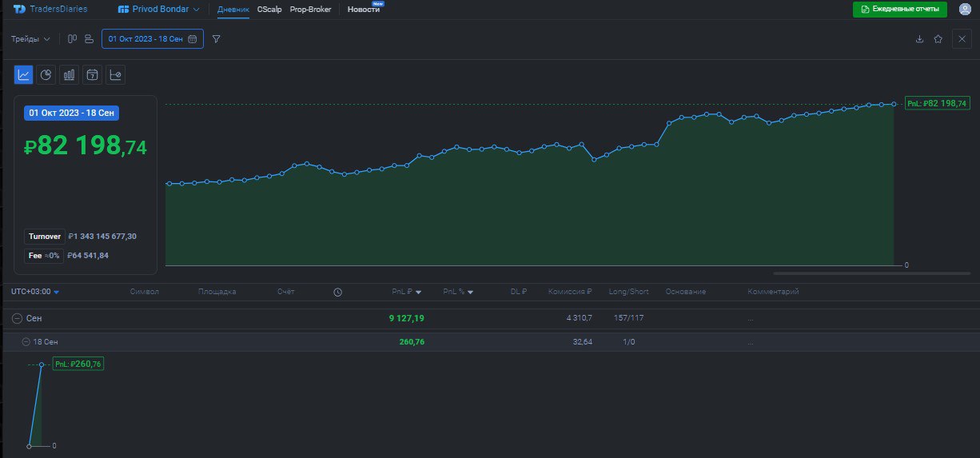Viewport: 980px width, 458px height.
Task: Click the Long/Short column header
Action: [x=628, y=292]
